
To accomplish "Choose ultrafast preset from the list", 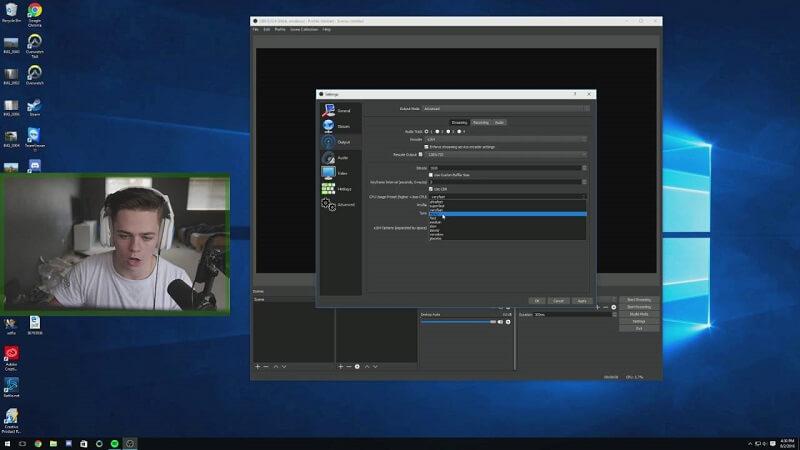I will click(508, 202).
